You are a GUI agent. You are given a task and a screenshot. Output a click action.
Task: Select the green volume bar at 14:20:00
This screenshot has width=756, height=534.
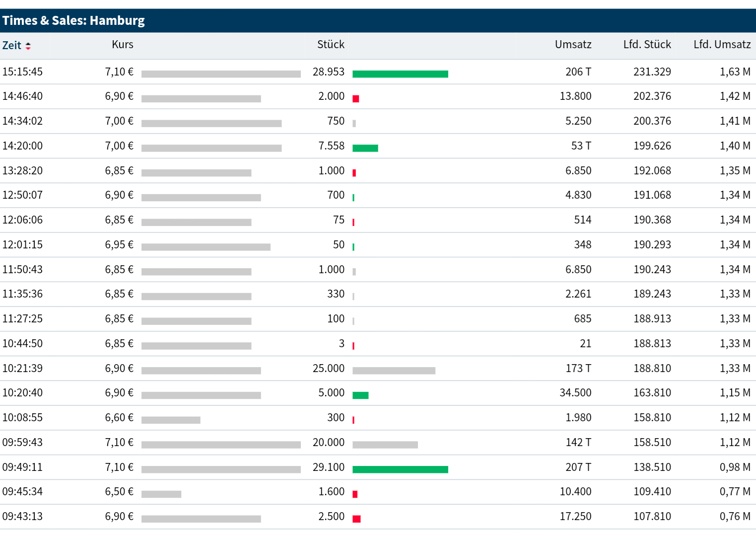tap(365, 147)
